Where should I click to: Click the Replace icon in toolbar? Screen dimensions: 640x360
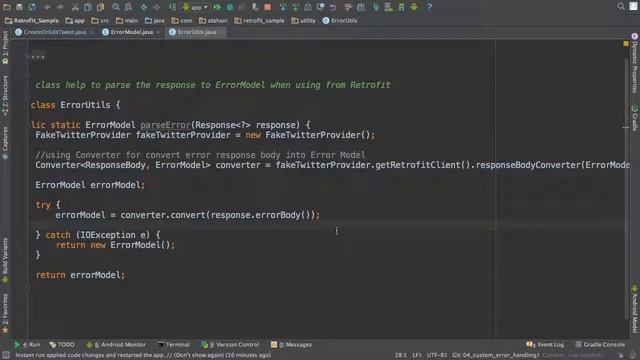pos(128,7)
